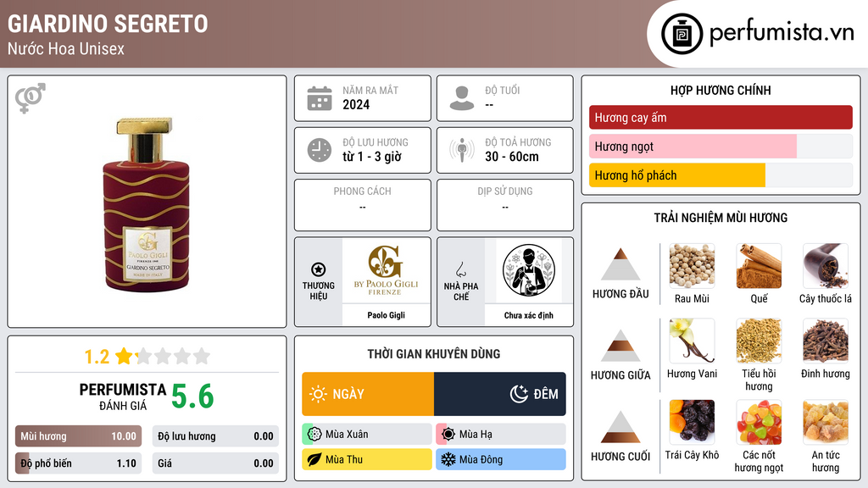
Task: Click the star badge icon above Thương hiệu
Action: (x=319, y=269)
